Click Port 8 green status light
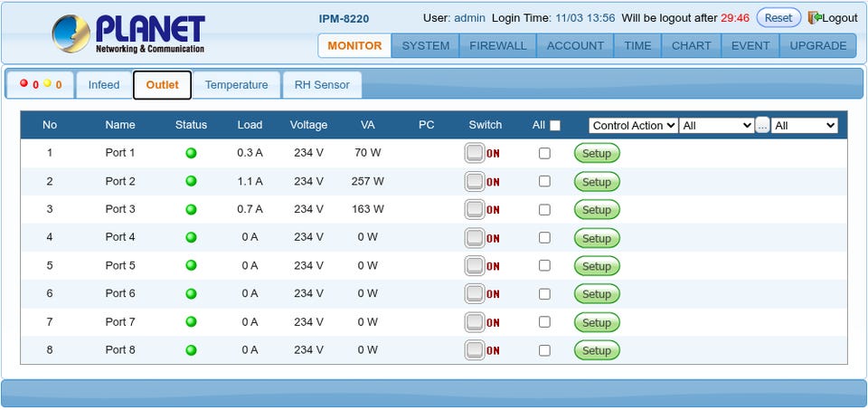 [x=191, y=350]
